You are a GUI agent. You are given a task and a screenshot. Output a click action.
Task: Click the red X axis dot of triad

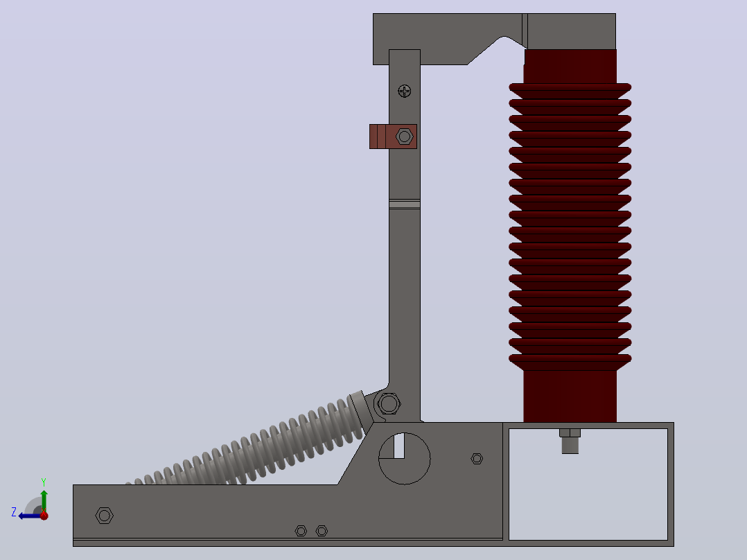click(x=44, y=516)
